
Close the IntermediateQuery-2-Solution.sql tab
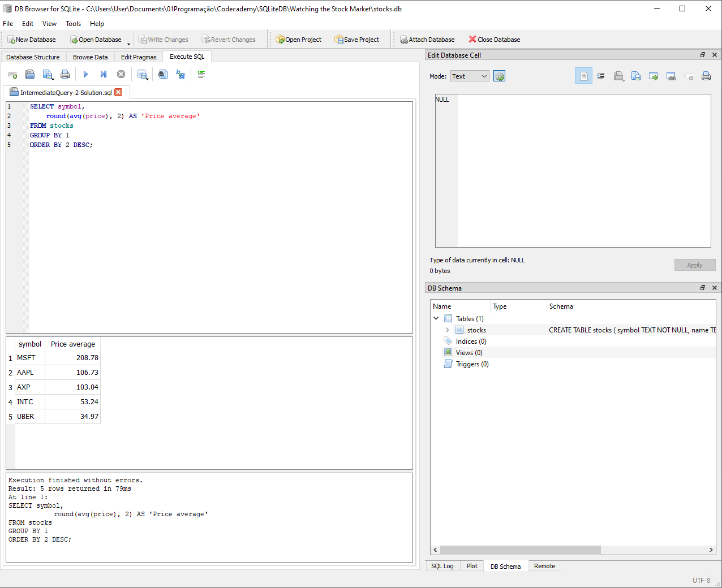click(118, 92)
